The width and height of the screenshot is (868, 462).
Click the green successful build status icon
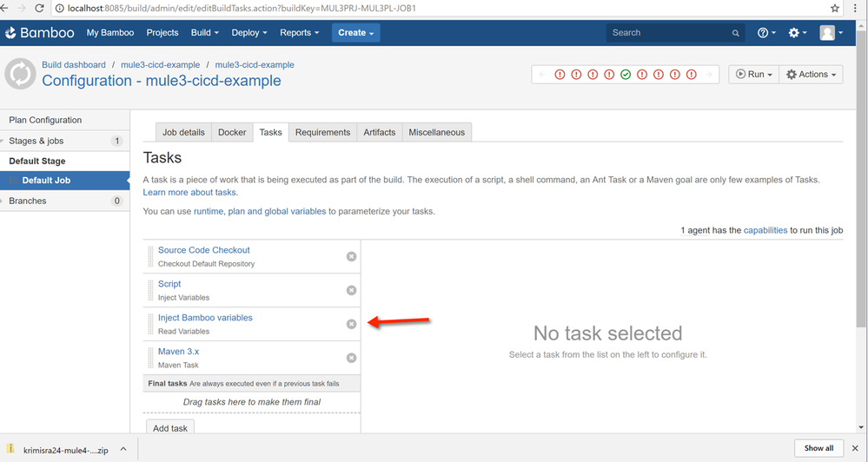coord(626,74)
